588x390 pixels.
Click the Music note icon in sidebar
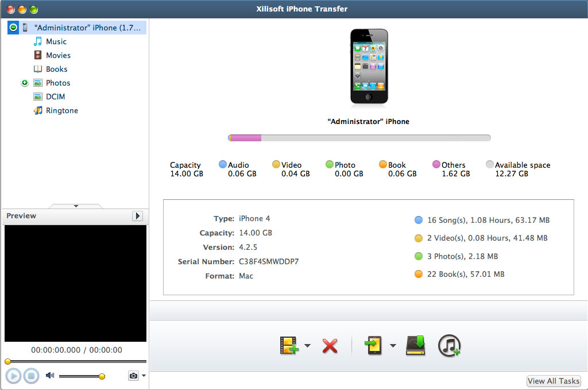pyautogui.click(x=38, y=41)
